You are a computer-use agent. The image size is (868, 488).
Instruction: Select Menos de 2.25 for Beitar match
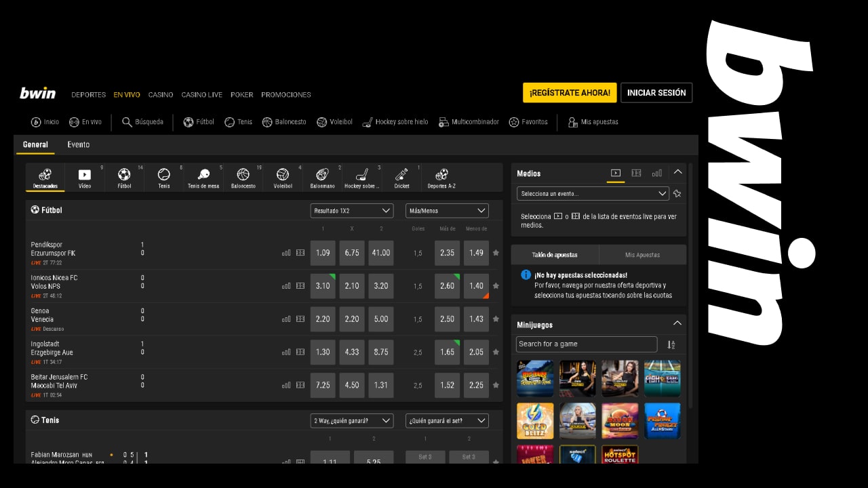point(476,386)
